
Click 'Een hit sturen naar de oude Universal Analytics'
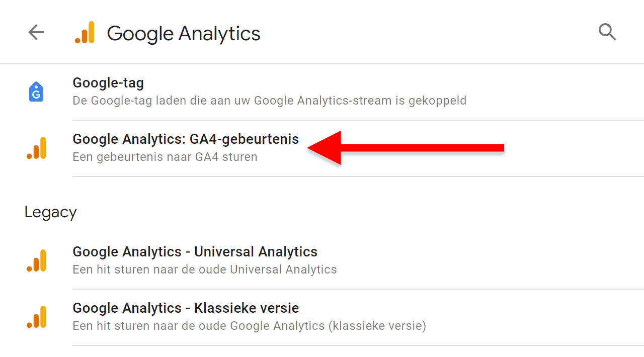pyautogui.click(x=205, y=270)
